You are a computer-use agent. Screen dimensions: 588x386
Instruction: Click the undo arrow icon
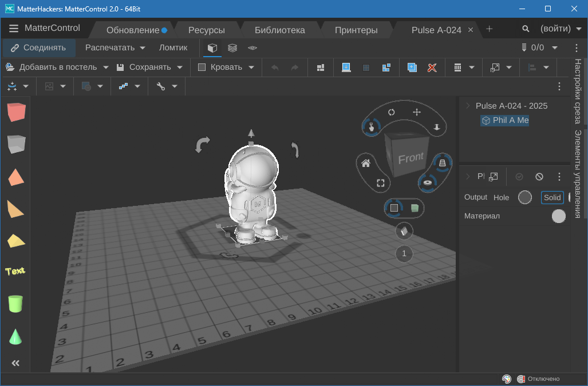[x=275, y=68]
